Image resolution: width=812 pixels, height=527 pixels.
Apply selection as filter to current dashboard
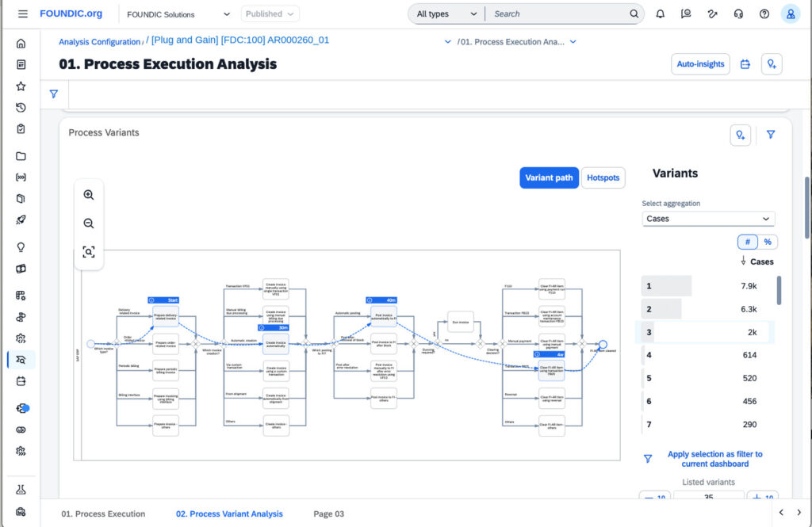tap(714, 459)
